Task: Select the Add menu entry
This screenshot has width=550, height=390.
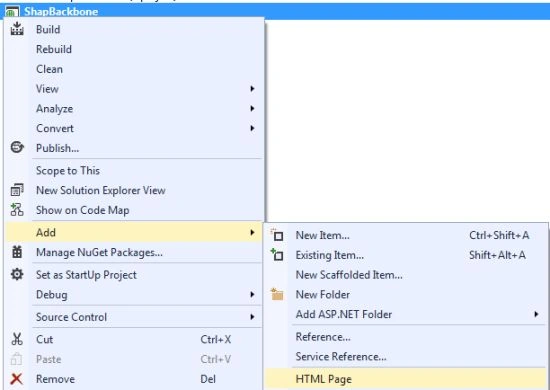Action: coord(134,232)
